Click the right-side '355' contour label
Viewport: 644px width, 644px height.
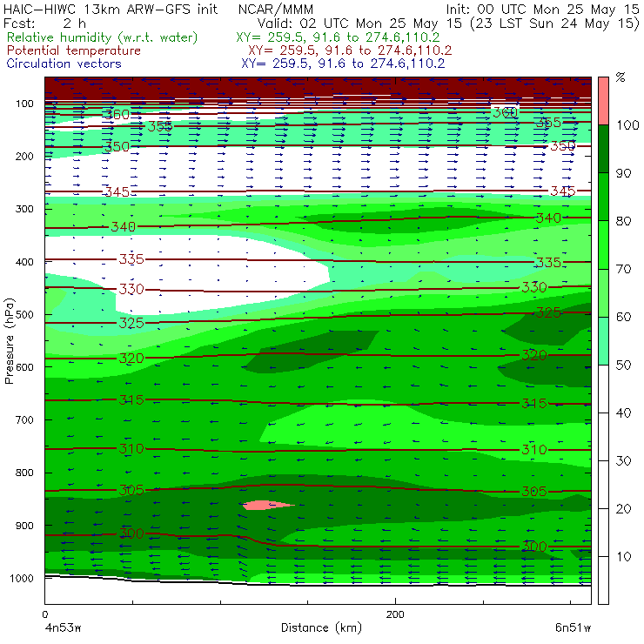tap(548, 122)
